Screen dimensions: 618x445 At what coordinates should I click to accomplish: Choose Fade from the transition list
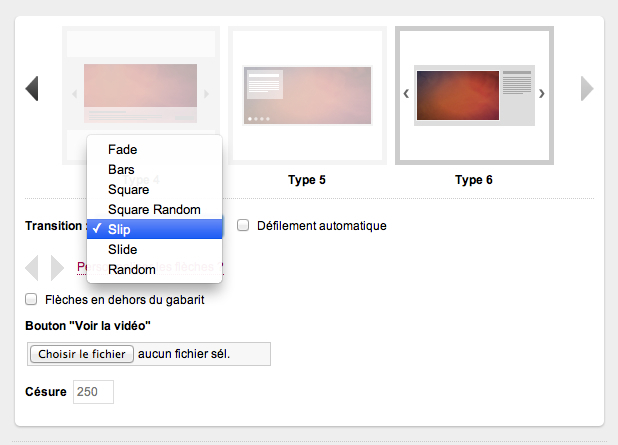pos(122,150)
